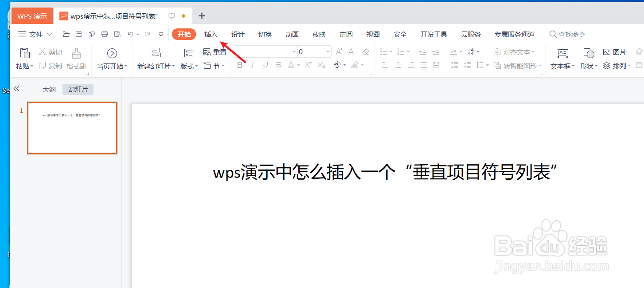This screenshot has height=288, width=644.
Task: Open the Developer Tools (开发工具) tab
Action: point(434,34)
